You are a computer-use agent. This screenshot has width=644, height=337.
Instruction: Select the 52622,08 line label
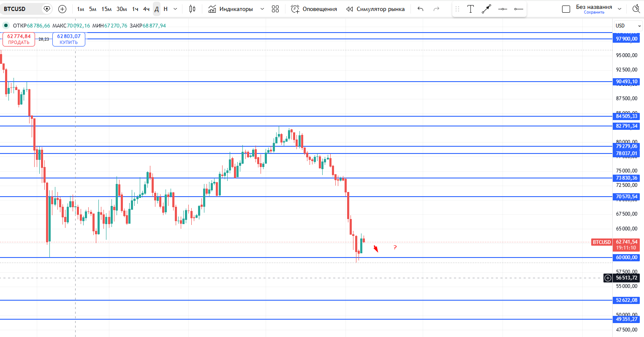(627, 300)
